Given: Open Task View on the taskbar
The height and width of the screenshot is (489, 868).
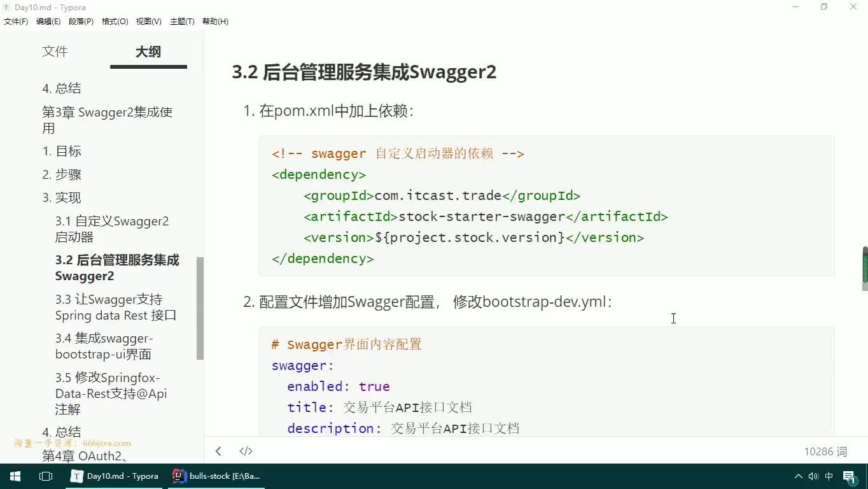Looking at the screenshot, I should pyautogui.click(x=46, y=476).
